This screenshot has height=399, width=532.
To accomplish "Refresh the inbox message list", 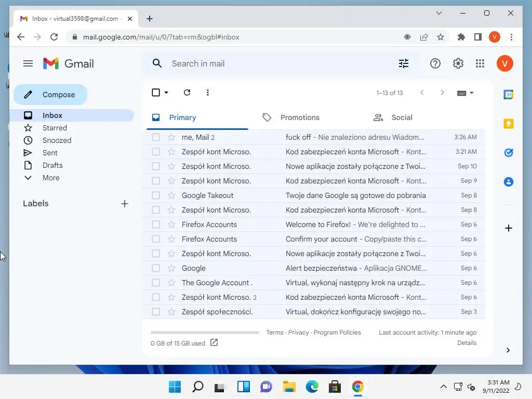I will [187, 92].
